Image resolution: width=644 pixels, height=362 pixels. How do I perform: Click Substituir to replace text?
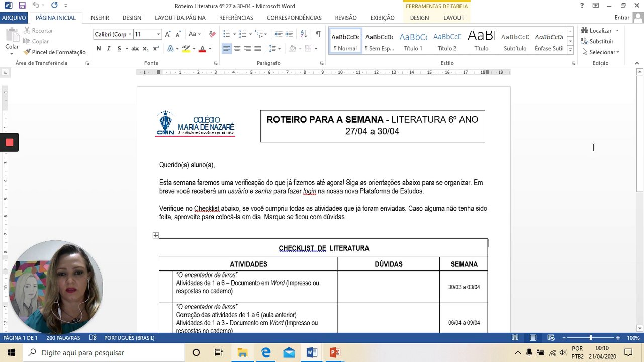click(x=597, y=42)
